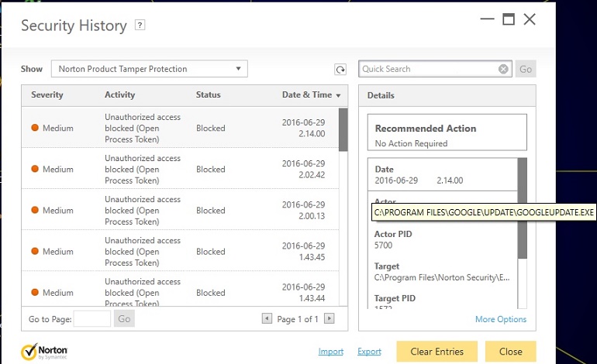This screenshot has width=597, height=364.
Task: Sort entries by Severity column
Action: pos(47,94)
